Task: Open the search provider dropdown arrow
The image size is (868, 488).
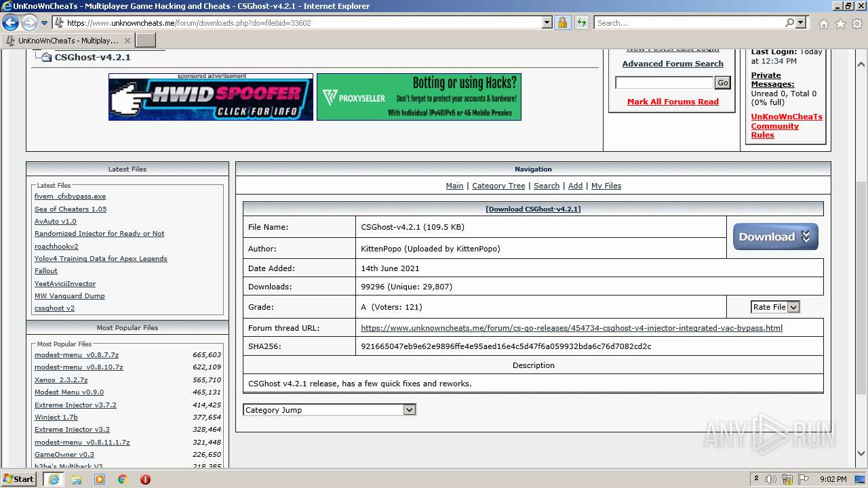Action: tap(801, 23)
